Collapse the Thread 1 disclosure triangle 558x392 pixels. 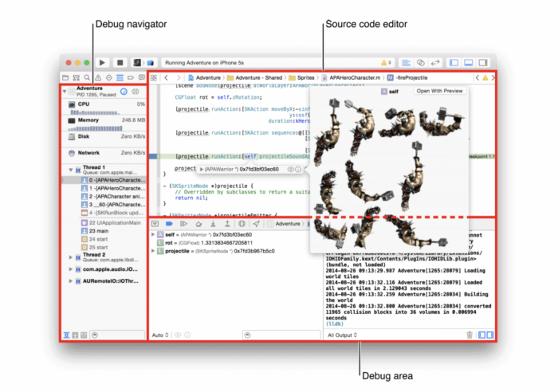[70, 170]
